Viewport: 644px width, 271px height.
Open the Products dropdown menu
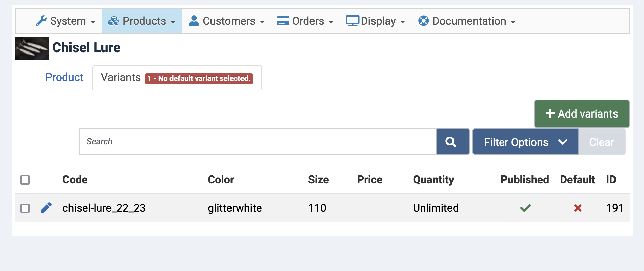coord(142,21)
